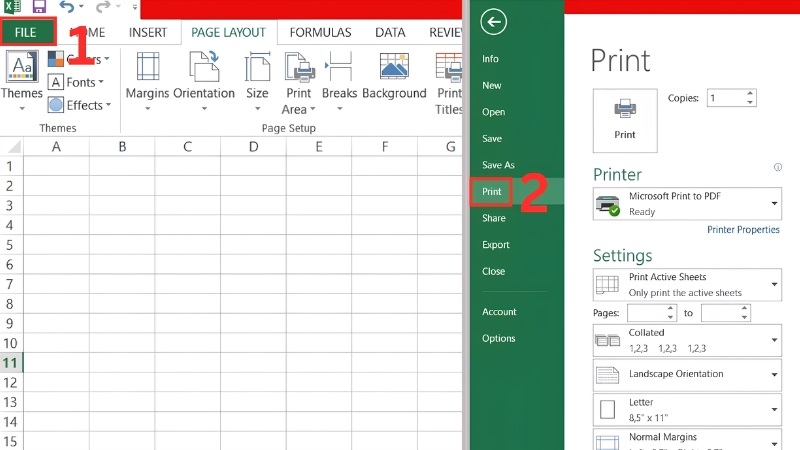Viewport: 800px width, 450px height.
Task: Open the Normal Margins dropdown
Action: 687,440
